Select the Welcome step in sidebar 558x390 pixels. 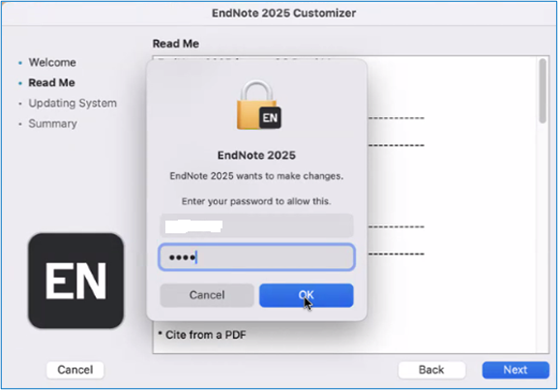(52, 63)
